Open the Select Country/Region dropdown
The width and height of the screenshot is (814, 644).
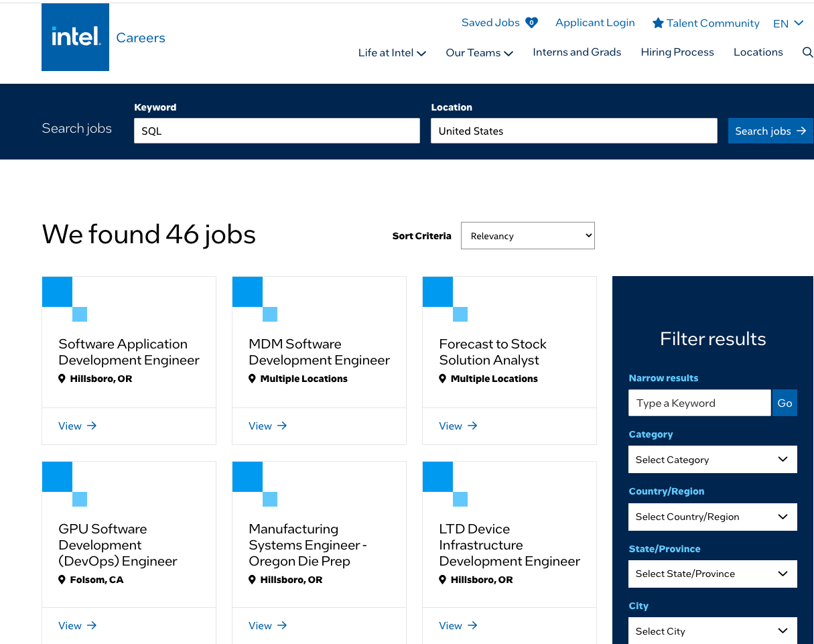click(713, 517)
